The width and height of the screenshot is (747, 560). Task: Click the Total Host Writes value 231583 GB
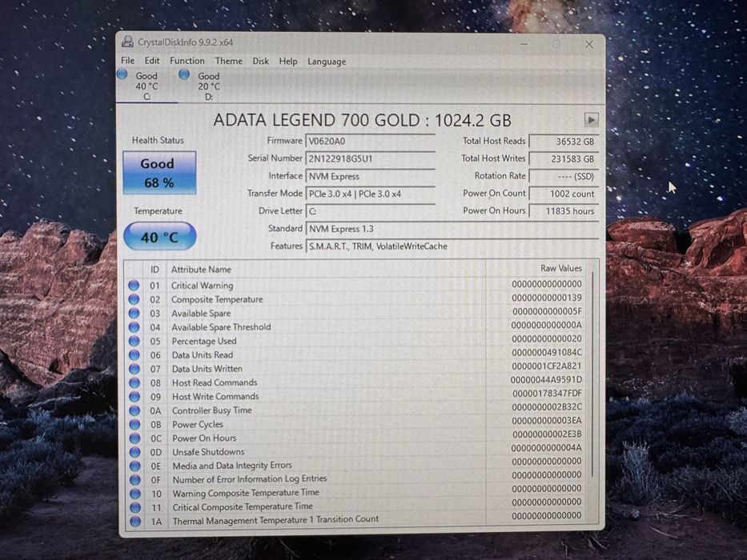click(564, 158)
